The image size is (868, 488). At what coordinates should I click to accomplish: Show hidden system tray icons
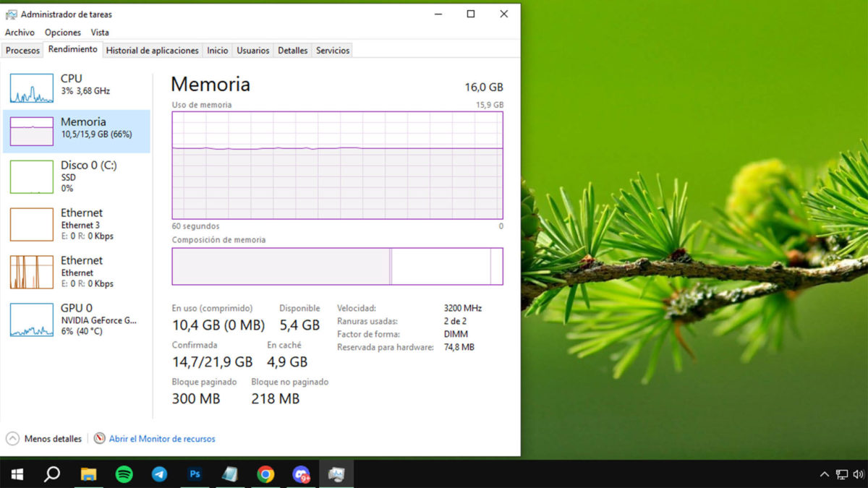[x=824, y=475]
